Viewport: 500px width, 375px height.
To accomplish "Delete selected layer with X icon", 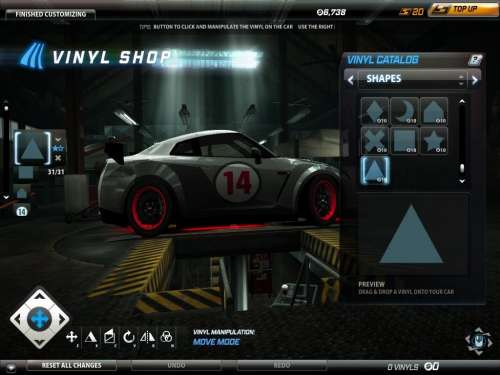I will pos(58,158).
